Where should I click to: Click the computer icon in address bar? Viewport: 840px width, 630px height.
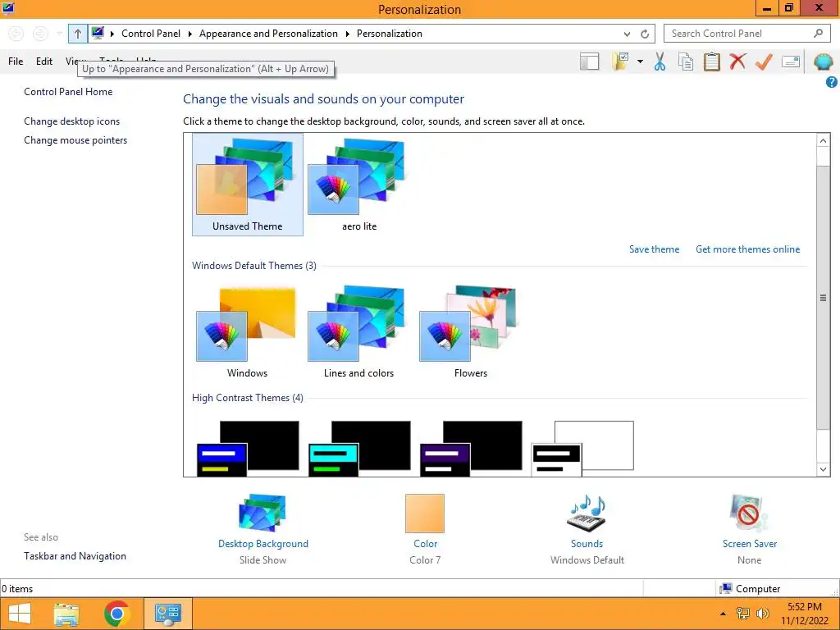[x=98, y=33]
